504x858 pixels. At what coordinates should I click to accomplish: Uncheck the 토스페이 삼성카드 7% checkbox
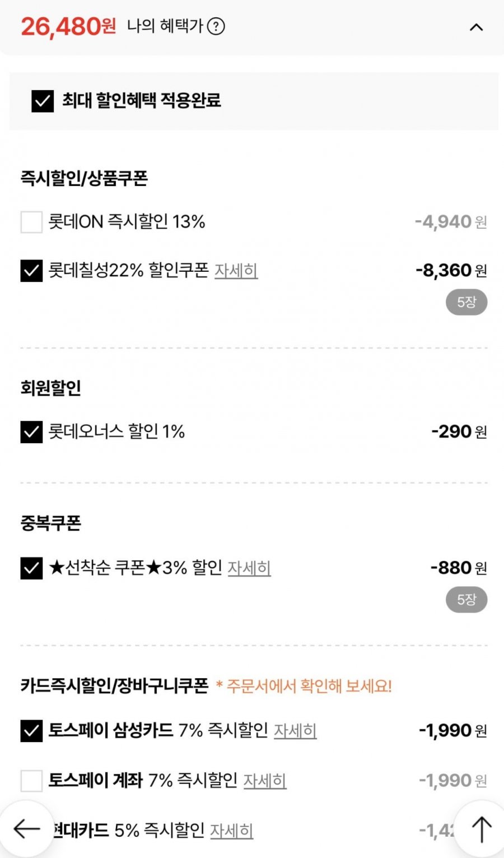tap(31, 731)
